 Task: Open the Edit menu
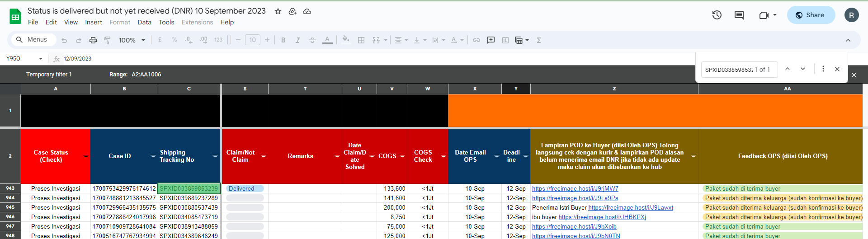(x=51, y=22)
